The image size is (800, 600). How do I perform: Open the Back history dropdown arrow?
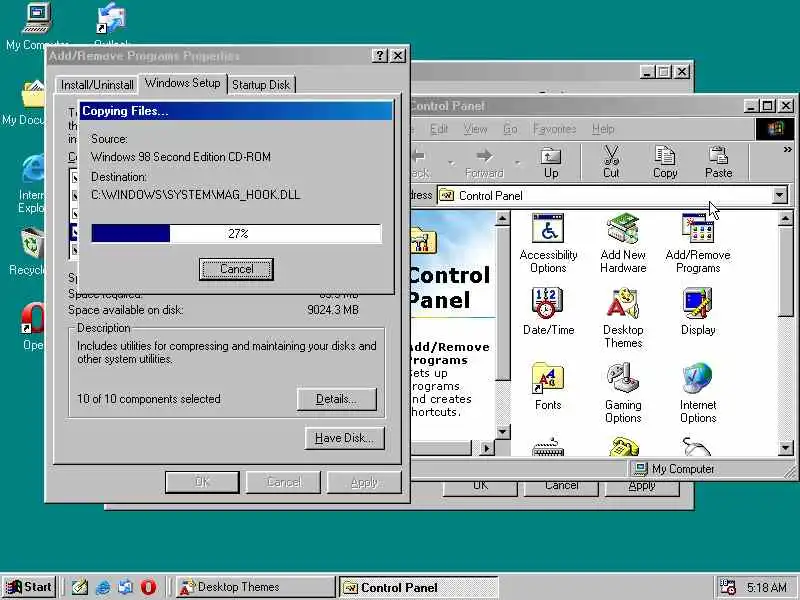[451, 163]
